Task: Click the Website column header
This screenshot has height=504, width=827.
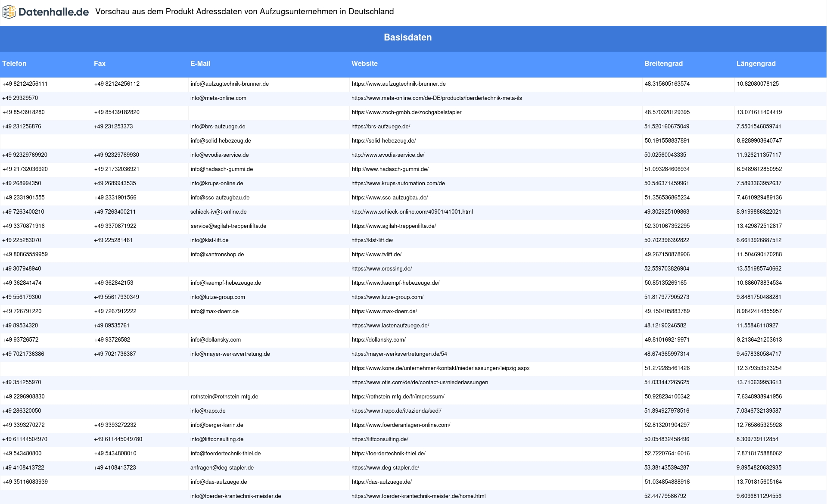Action: click(x=364, y=63)
